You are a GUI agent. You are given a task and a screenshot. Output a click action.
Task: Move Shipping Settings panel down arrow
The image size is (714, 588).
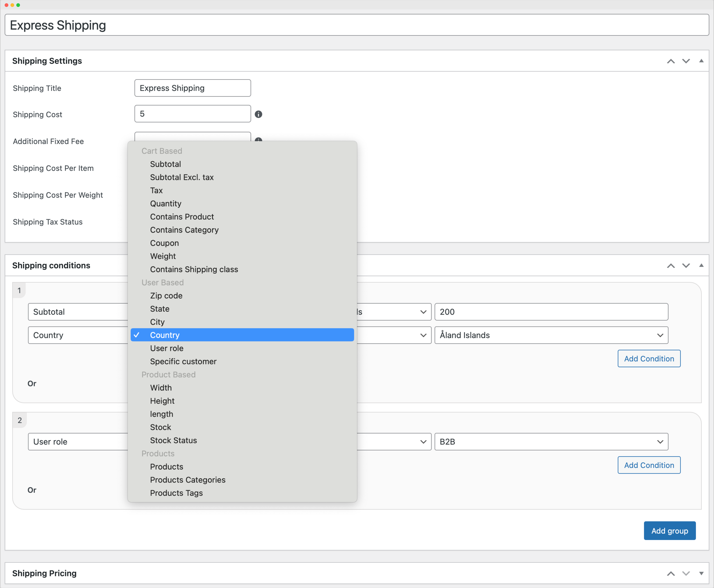(686, 61)
